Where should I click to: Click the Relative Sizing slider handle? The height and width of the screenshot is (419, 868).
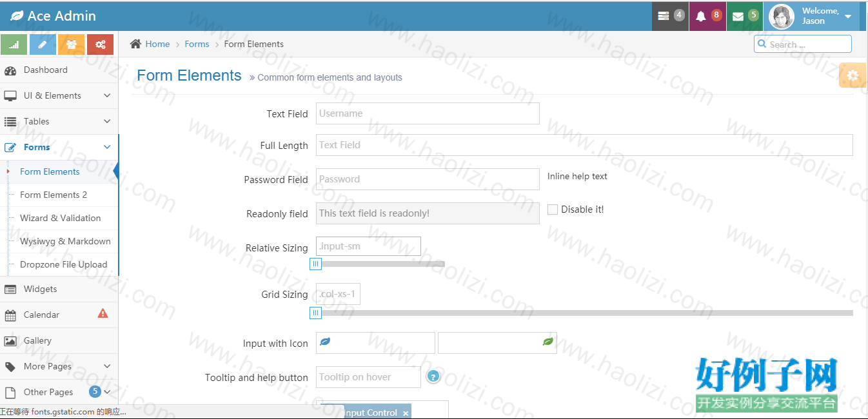(315, 264)
